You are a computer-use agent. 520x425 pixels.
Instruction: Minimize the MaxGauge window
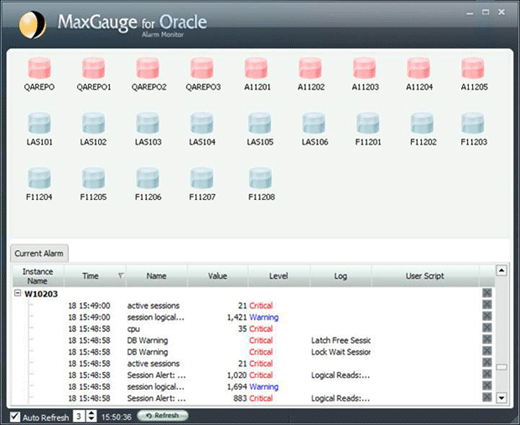click(x=470, y=13)
